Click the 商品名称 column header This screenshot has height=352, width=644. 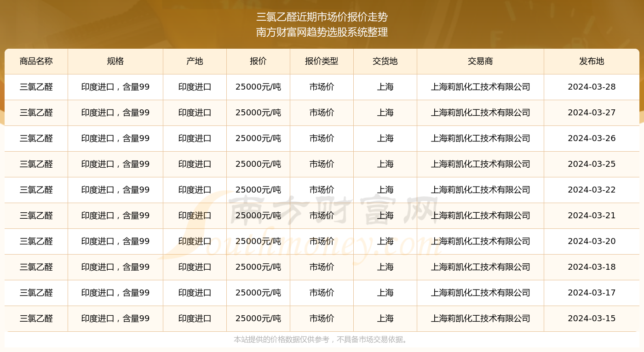tap(36, 61)
